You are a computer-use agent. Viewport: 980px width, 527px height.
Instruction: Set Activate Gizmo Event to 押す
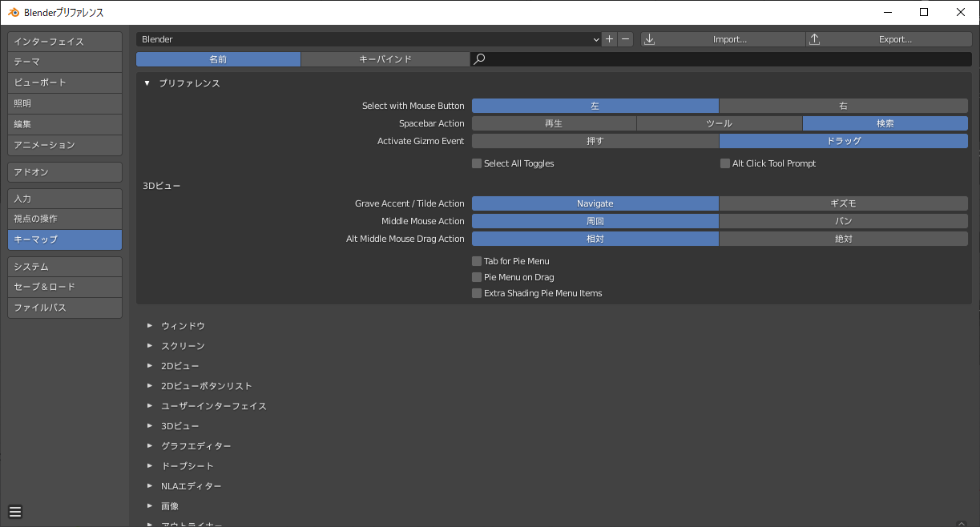coord(595,141)
